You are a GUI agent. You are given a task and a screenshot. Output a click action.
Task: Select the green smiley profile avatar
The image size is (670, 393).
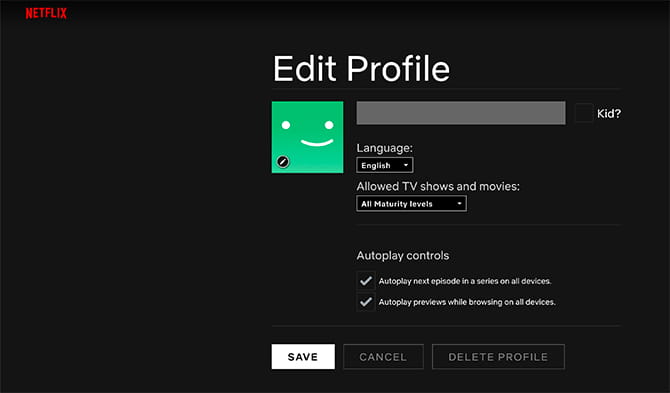pyautogui.click(x=307, y=137)
